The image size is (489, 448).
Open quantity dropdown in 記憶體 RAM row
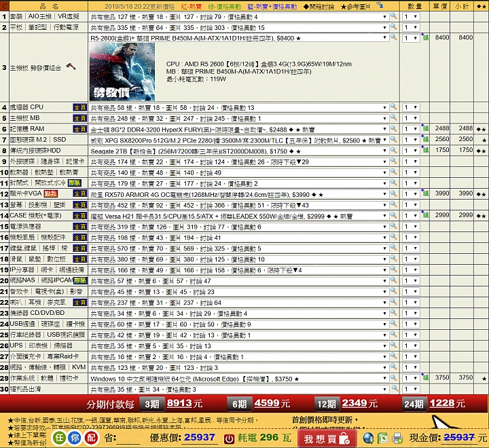coord(411,129)
